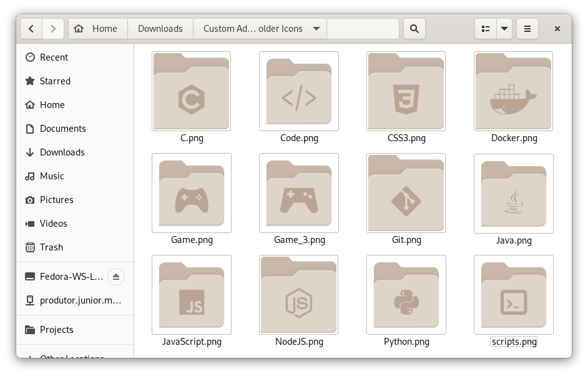The width and height of the screenshot is (588, 376).
Task: Go to Downloads in the path bar
Action: tap(160, 29)
